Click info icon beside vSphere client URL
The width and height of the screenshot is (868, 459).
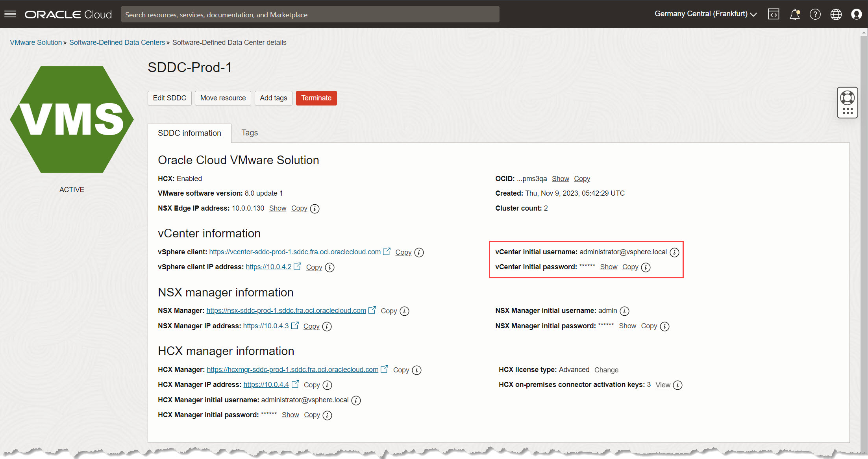click(419, 252)
